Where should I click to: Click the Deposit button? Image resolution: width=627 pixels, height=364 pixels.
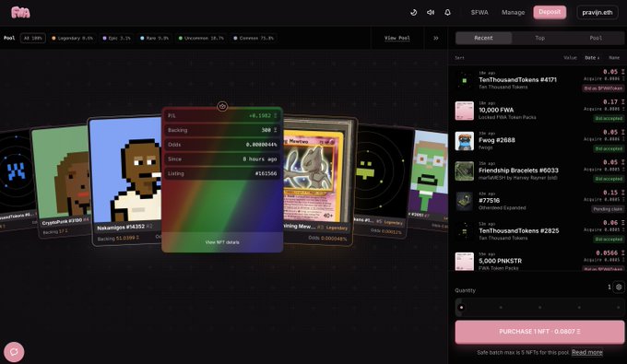(550, 12)
